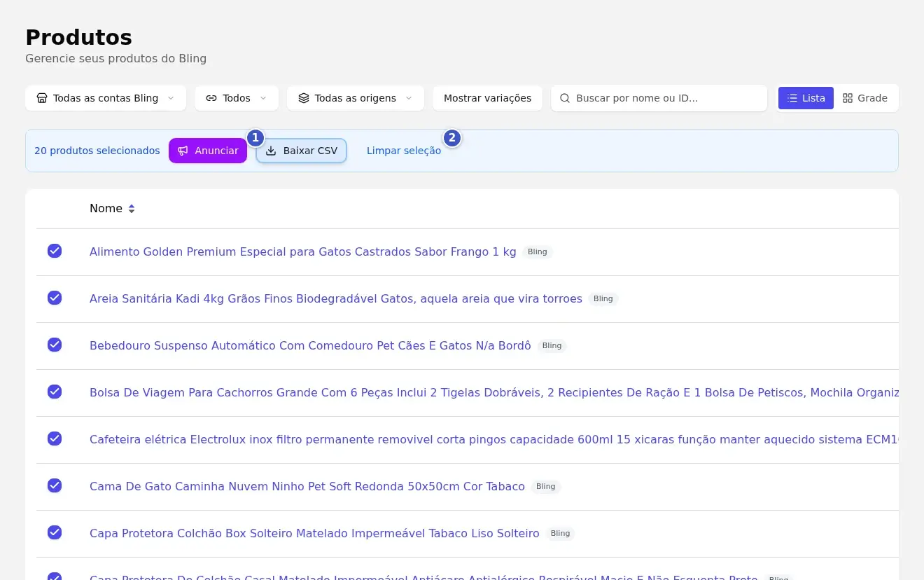The width and height of the screenshot is (924, 580).
Task: Toggle checkbox for Bolsa De Viagem Para Cachorros
Action: point(55,392)
